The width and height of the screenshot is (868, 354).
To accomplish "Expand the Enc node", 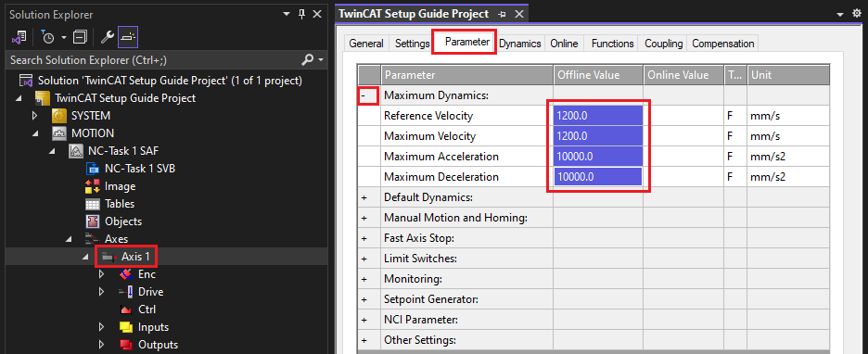I will 101,274.
